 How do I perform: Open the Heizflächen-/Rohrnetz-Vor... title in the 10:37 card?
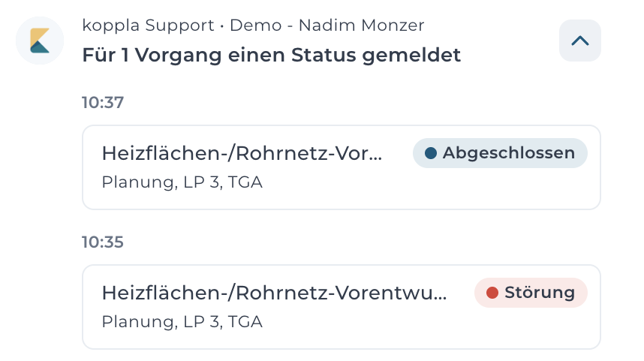point(242,153)
